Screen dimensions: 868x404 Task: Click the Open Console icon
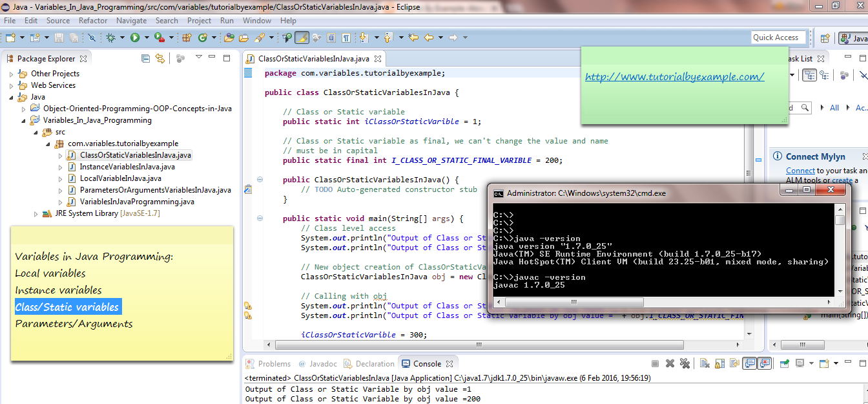[x=824, y=363]
